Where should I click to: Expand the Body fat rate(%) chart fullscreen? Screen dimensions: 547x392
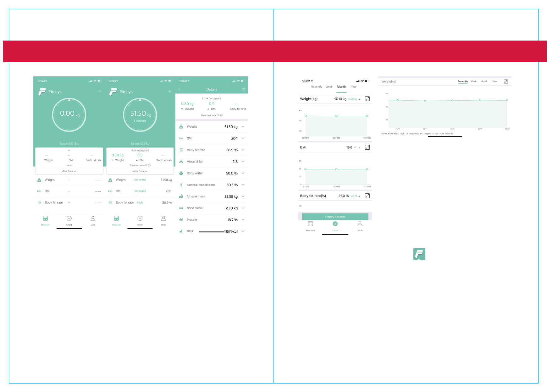[367, 196]
